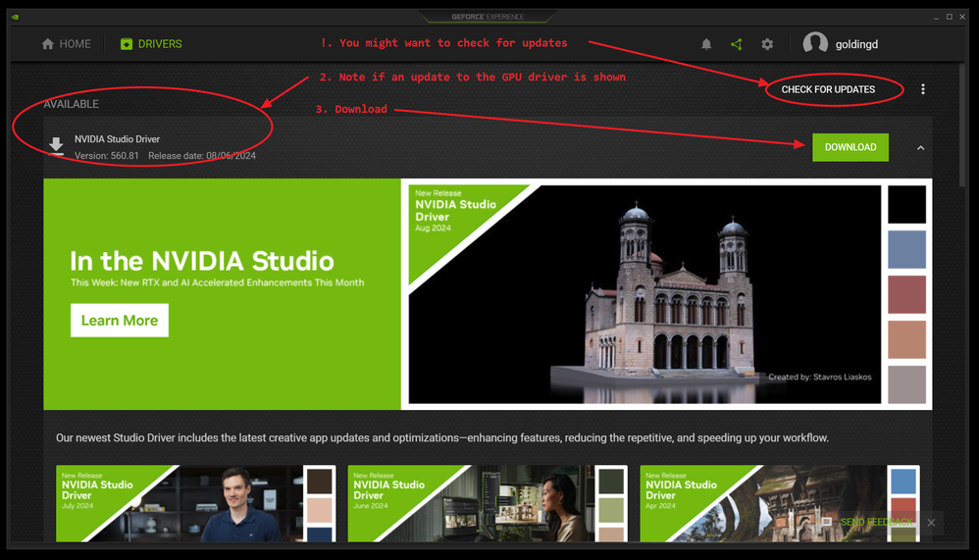
Task: Click the black color swatch beside the church
Action: 906,204
